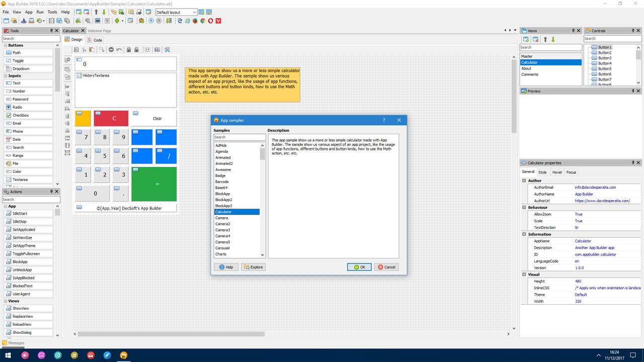The width and height of the screenshot is (644, 362).
Task: Select the Camera sample from the list
Action: [223, 218]
